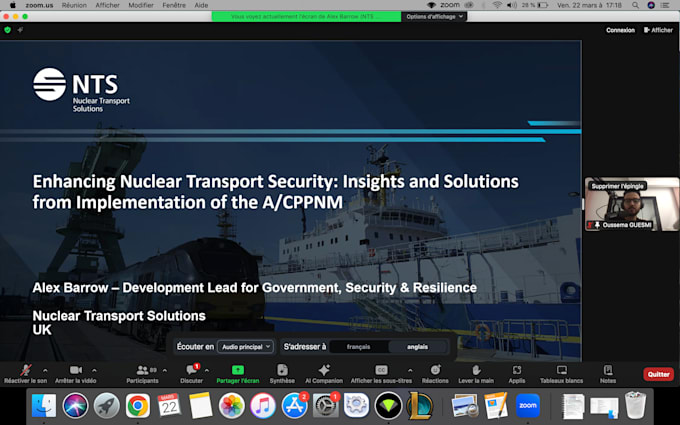Click the Wi-Fi status icon

pyautogui.click(x=497, y=5)
